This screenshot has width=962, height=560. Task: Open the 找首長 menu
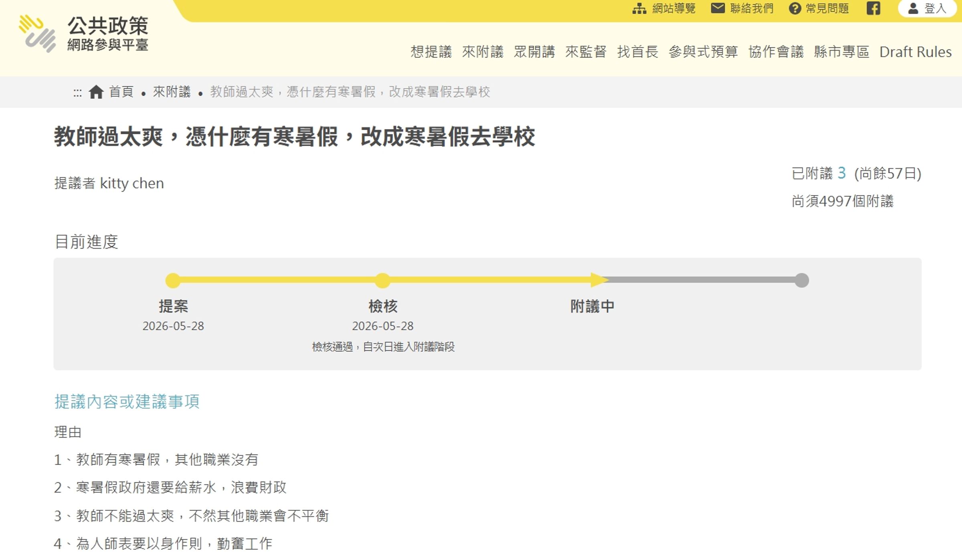click(637, 52)
